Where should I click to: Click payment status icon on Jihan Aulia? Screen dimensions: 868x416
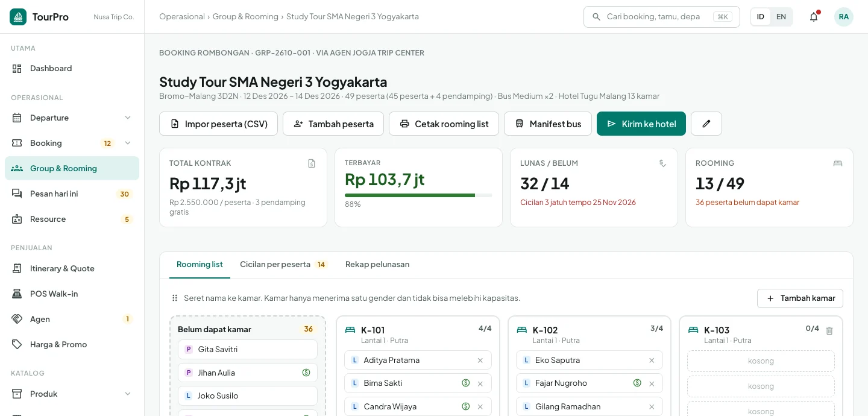pos(306,373)
